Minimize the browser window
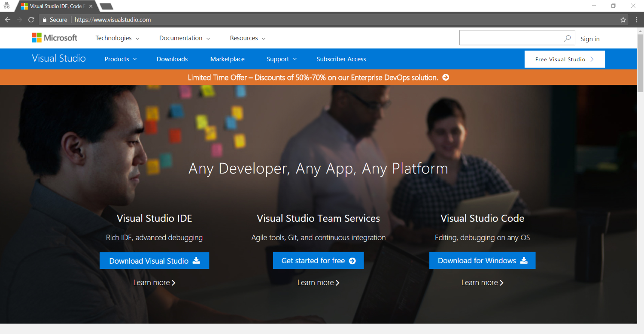This screenshot has width=644, height=334. click(x=594, y=6)
